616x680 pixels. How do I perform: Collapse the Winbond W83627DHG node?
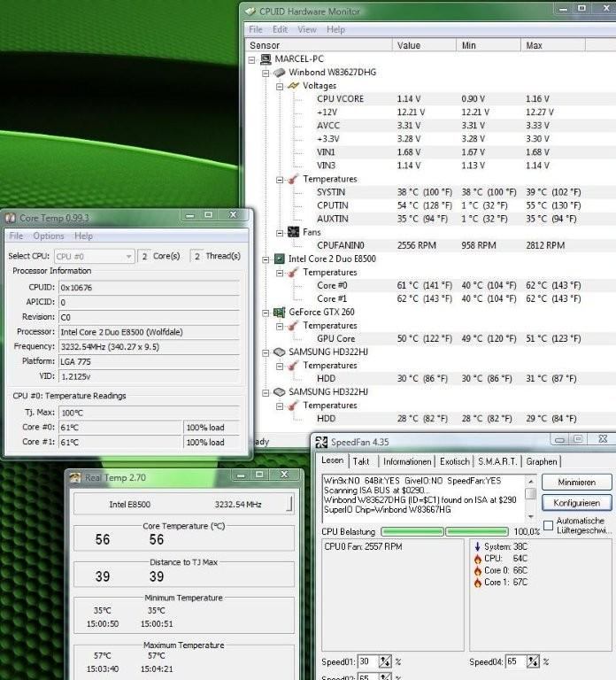coord(266,73)
